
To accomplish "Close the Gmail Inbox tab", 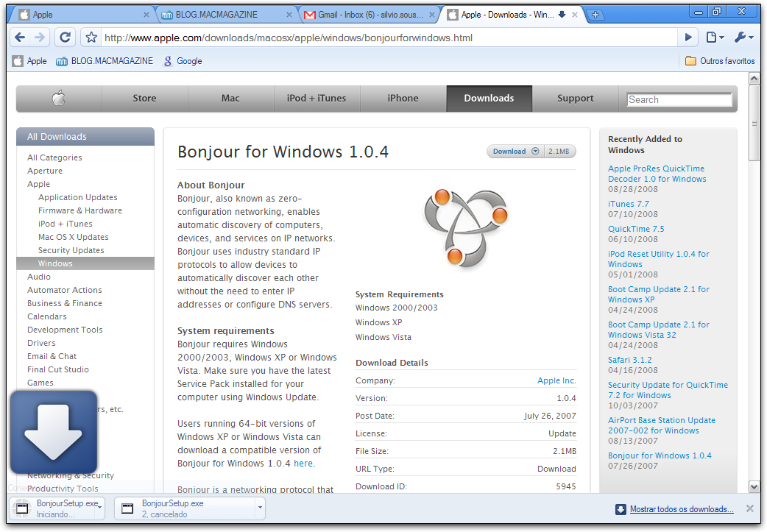I will 432,15.
